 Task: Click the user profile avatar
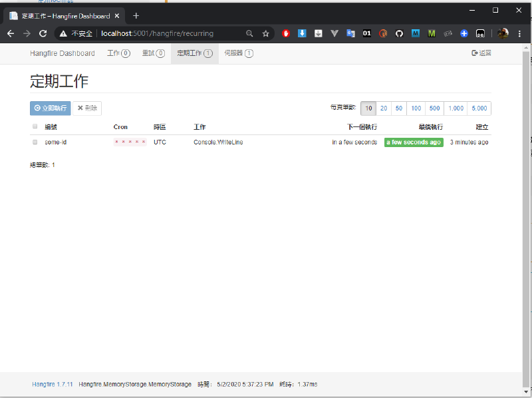point(503,33)
